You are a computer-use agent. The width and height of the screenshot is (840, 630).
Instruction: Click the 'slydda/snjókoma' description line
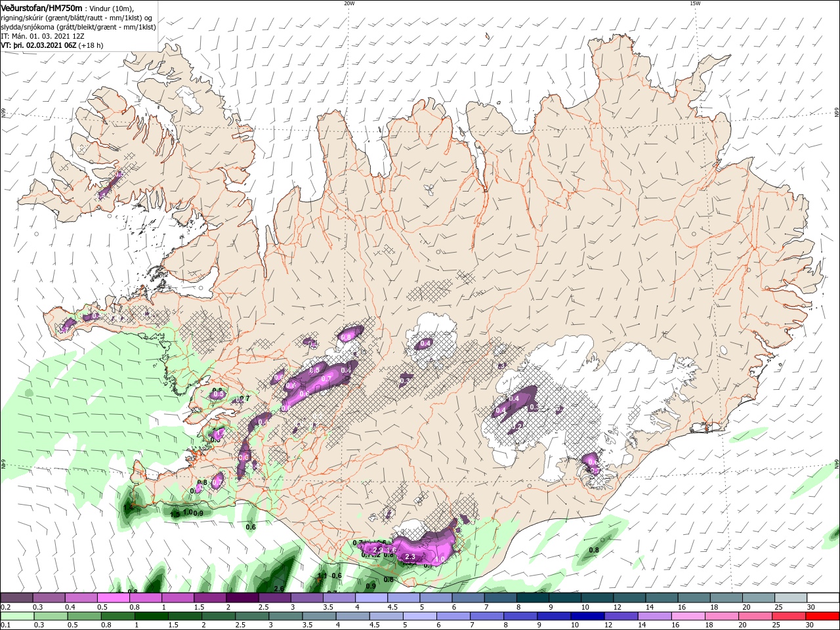pos(78,27)
